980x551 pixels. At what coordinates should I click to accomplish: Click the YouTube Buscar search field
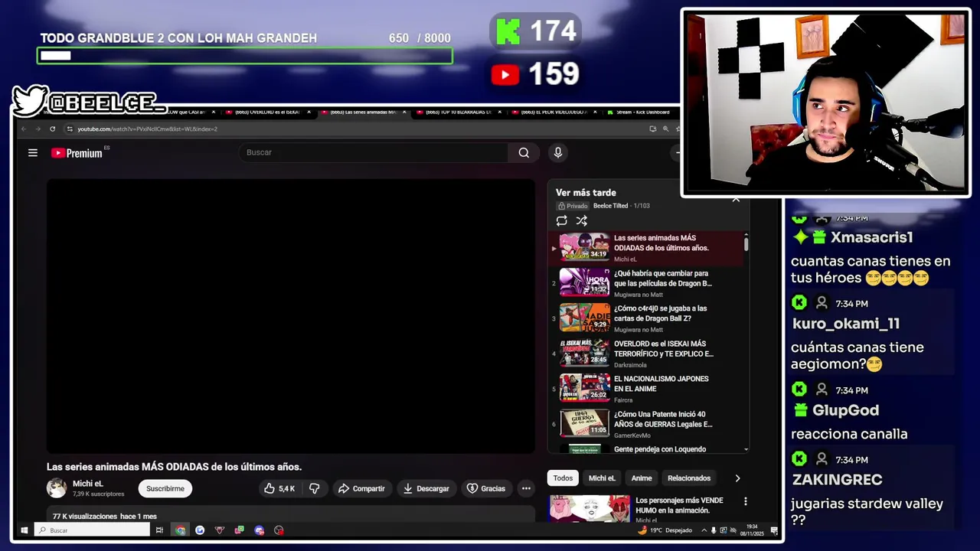(x=373, y=152)
